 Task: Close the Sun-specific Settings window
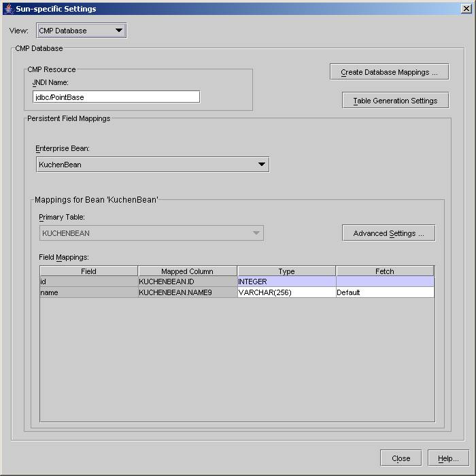(466, 9)
